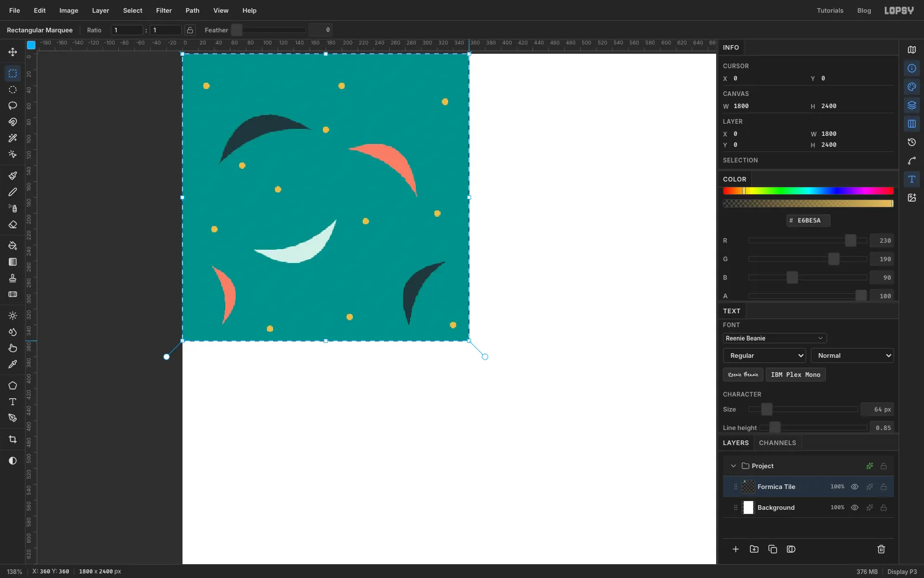Choose the Reenie Beanie font preview button

pos(743,375)
